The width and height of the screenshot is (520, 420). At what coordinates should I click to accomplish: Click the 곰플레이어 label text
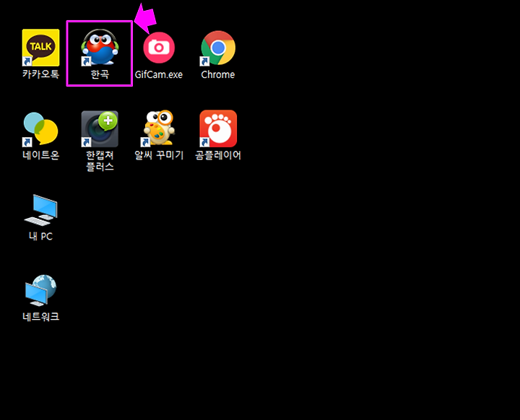point(218,155)
